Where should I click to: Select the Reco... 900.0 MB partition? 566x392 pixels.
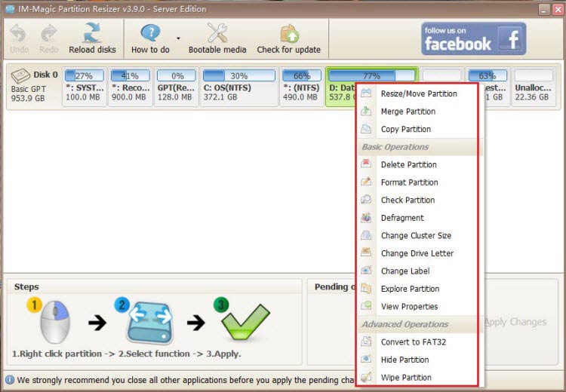tap(131, 87)
